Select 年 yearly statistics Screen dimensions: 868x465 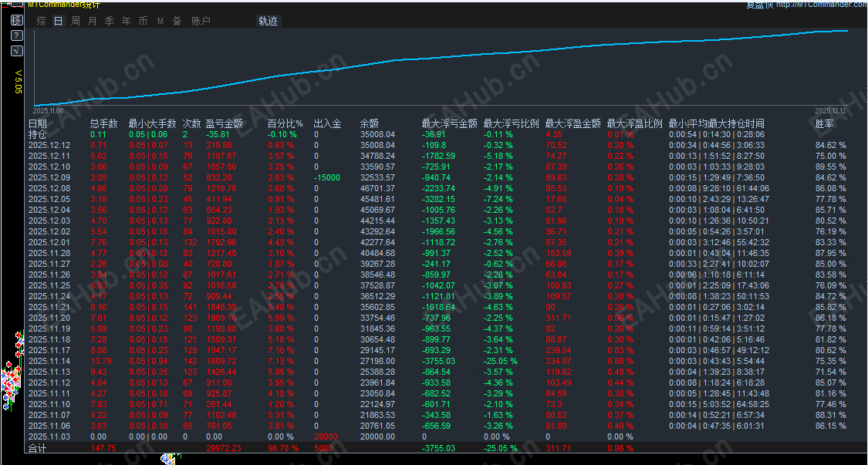click(126, 21)
